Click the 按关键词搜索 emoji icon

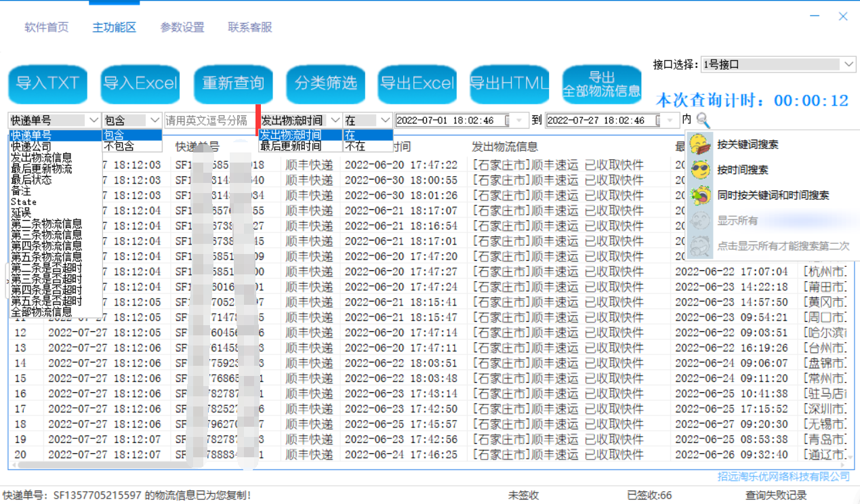coord(700,144)
